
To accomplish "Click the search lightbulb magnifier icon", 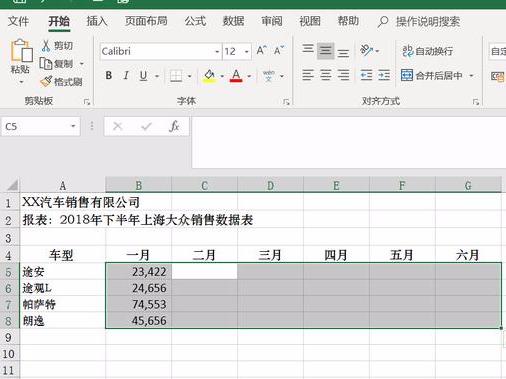I will (x=383, y=22).
